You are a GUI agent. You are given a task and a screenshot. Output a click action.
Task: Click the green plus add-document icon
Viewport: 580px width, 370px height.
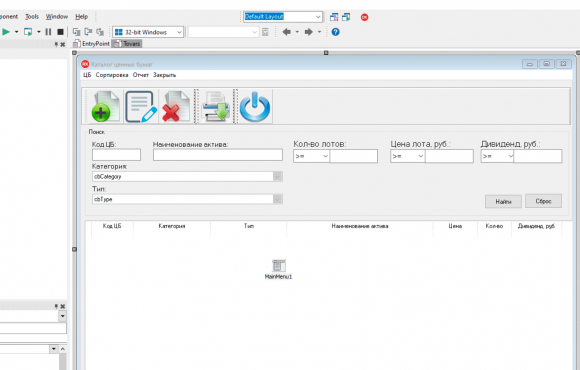click(x=105, y=107)
